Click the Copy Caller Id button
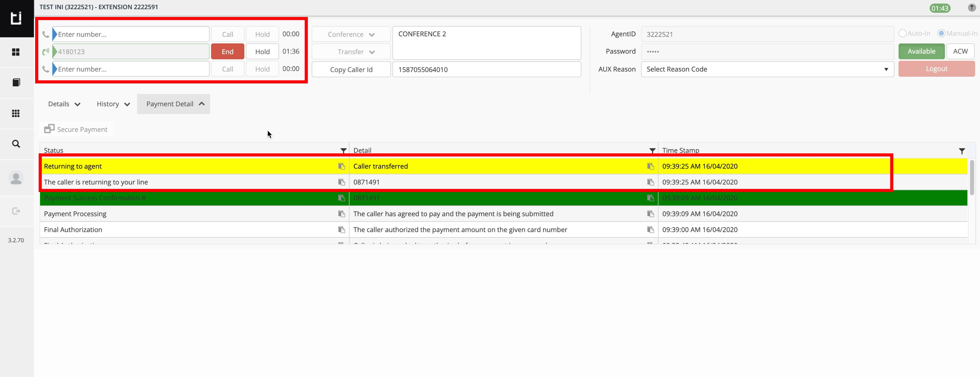This screenshot has height=377, width=980. [351, 70]
